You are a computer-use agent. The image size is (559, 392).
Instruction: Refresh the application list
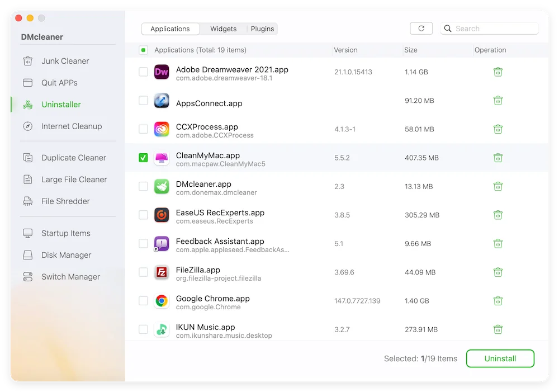click(x=421, y=29)
